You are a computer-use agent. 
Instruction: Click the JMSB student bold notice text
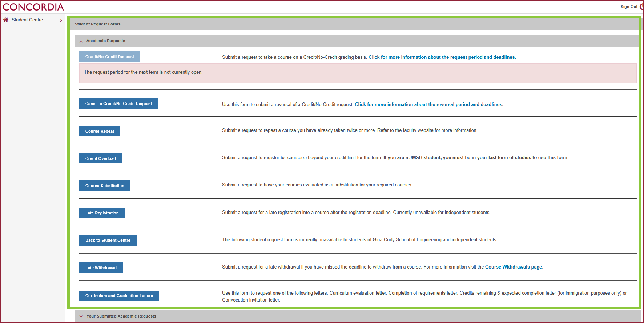click(x=476, y=158)
